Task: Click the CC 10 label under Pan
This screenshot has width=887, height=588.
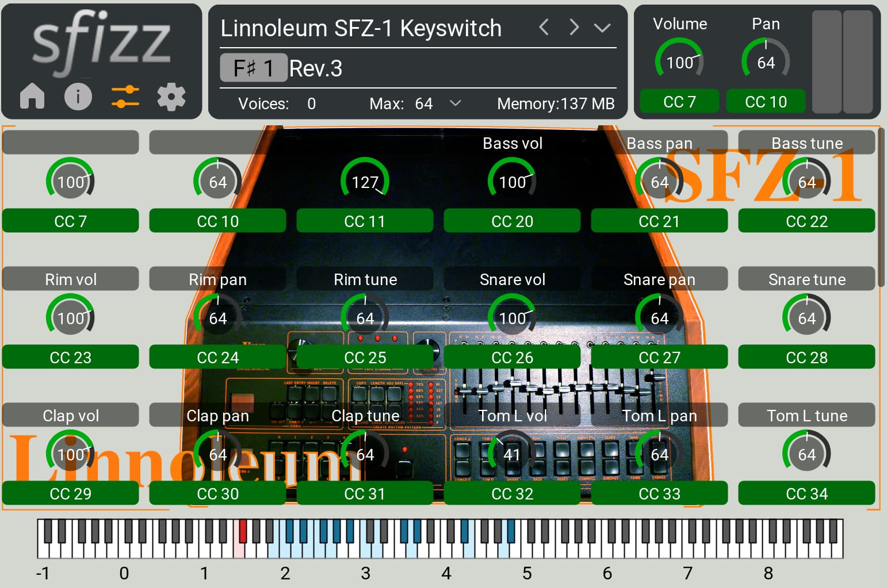Action: tap(766, 102)
